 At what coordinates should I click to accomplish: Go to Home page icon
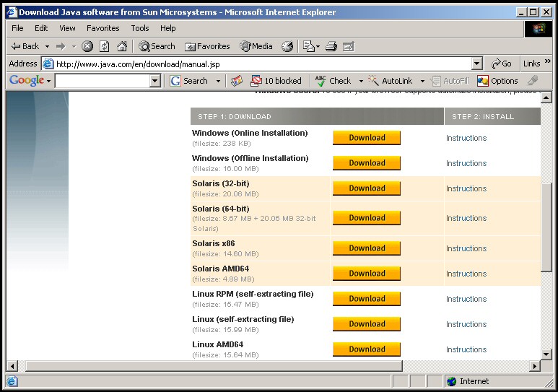tap(122, 46)
